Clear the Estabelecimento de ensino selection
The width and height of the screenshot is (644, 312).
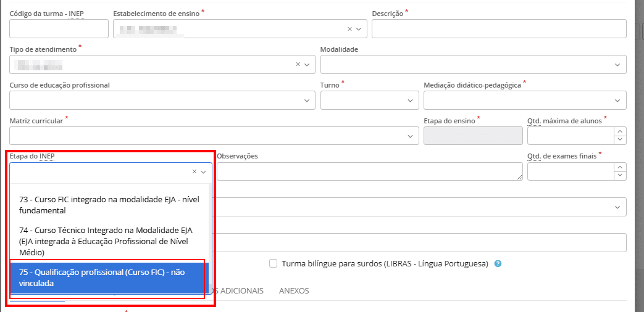click(x=349, y=29)
